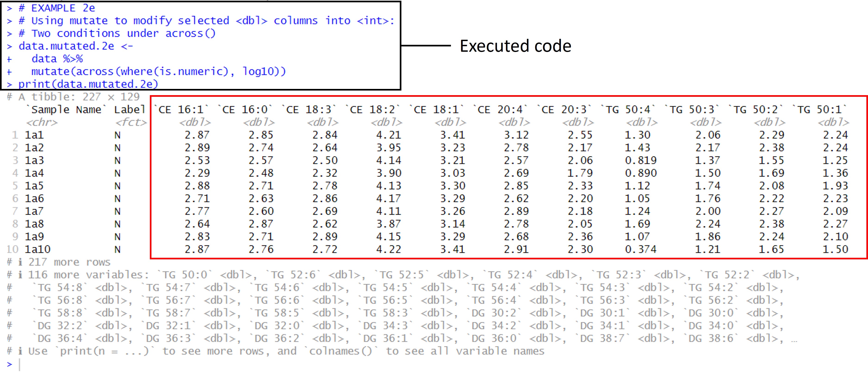This screenshot has width=868, height=373.
Task: Select sample name '1a8' in row 8
Action: pyautogui.click(x=34, y=224)
